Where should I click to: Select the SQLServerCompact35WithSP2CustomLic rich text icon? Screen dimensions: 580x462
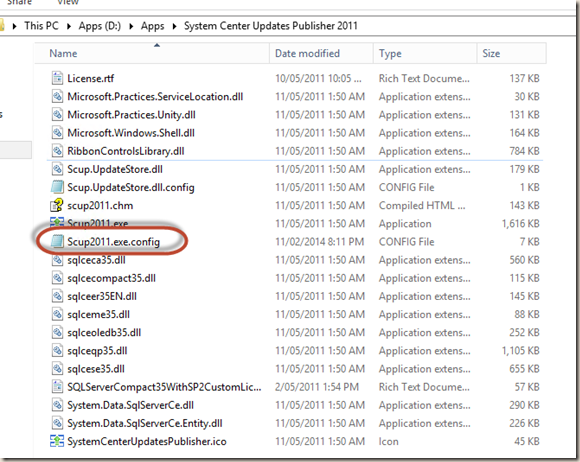(57, 387)
